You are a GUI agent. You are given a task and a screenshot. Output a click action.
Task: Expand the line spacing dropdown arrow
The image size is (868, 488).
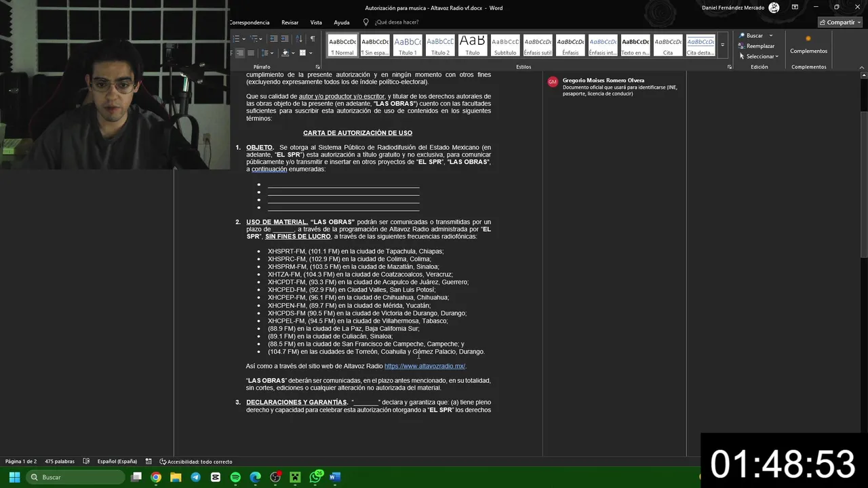[272, 53]
